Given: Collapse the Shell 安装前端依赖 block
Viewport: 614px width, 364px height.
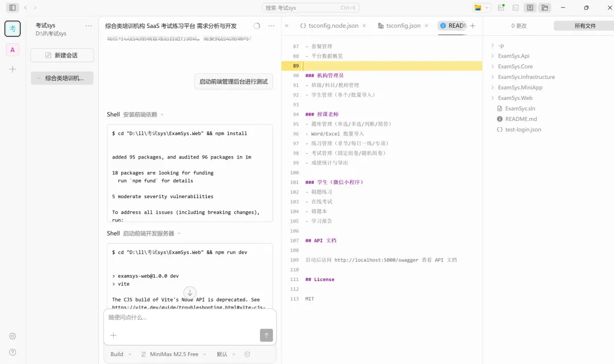Looking at the screenshot, I should [x=135, y=115].
